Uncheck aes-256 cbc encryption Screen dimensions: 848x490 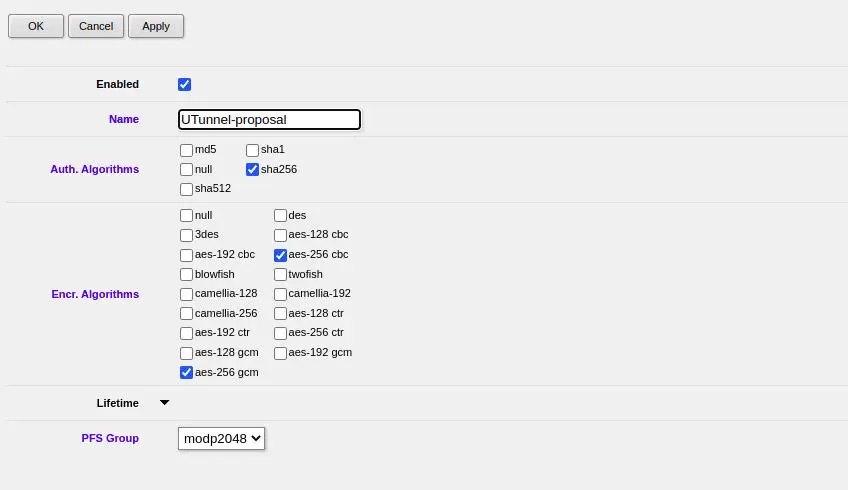[280, 255]
